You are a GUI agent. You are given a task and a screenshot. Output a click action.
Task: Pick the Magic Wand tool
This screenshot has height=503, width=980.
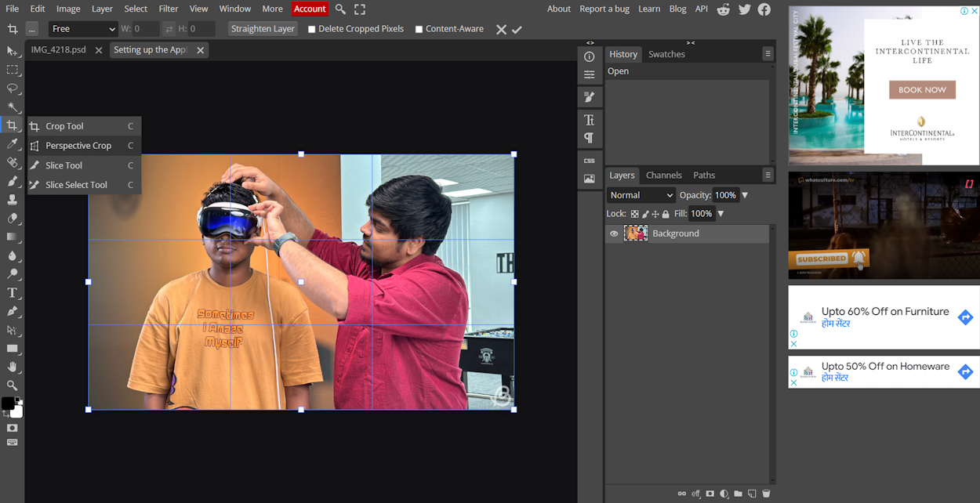click(x=12, y=107)
